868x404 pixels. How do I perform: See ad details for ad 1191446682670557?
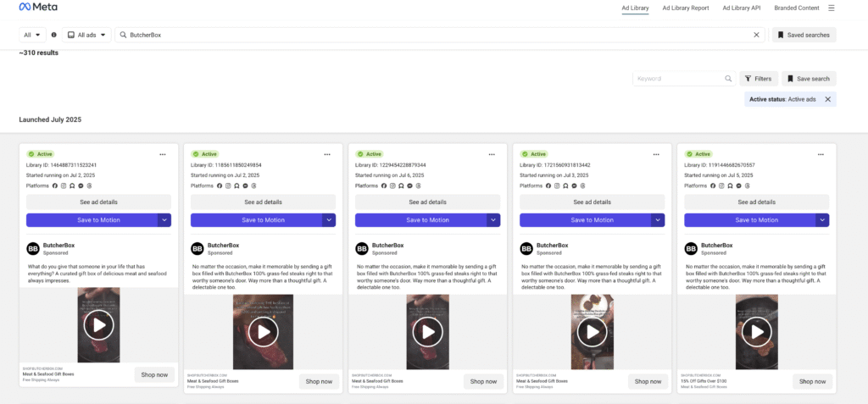point(757,202)
